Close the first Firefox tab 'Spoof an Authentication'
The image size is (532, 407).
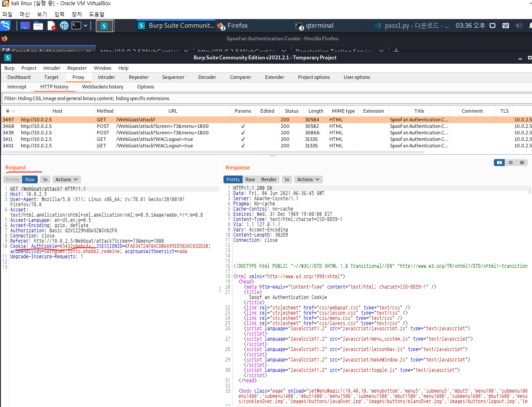(89, 51)
